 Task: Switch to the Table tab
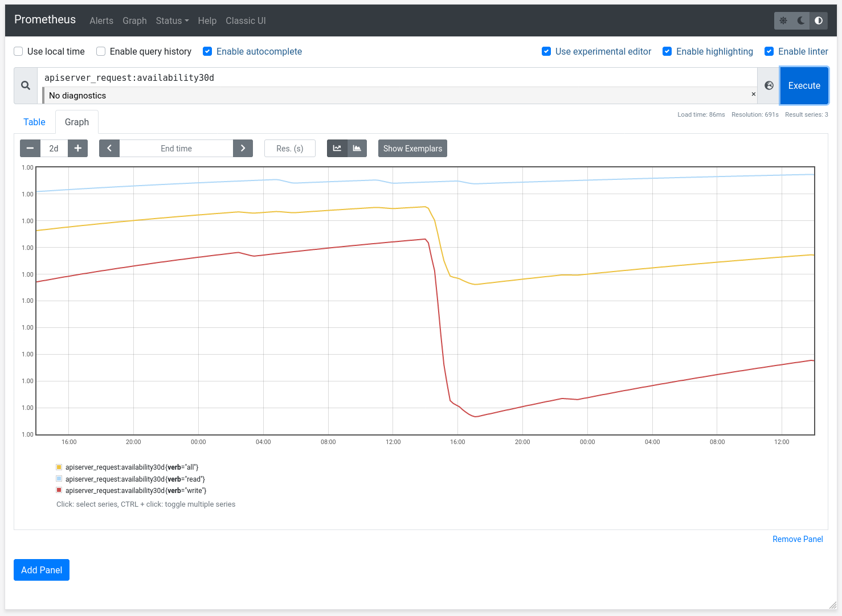[34, 122]
